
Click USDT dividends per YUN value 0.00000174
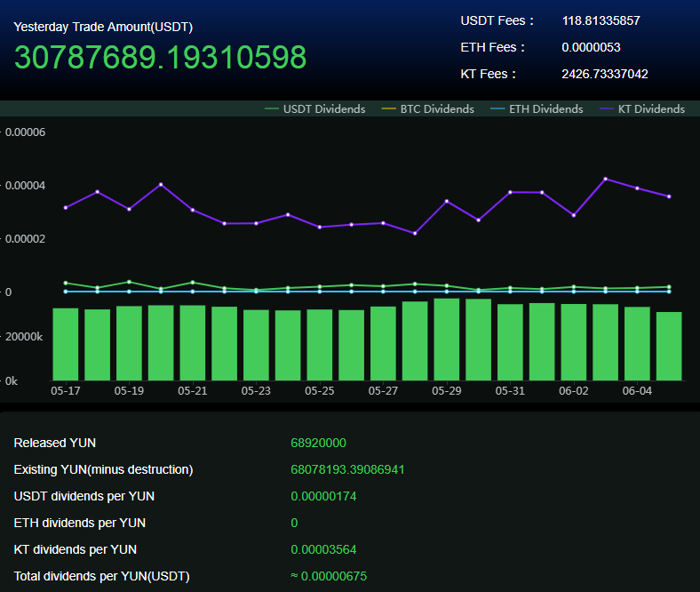323,496
